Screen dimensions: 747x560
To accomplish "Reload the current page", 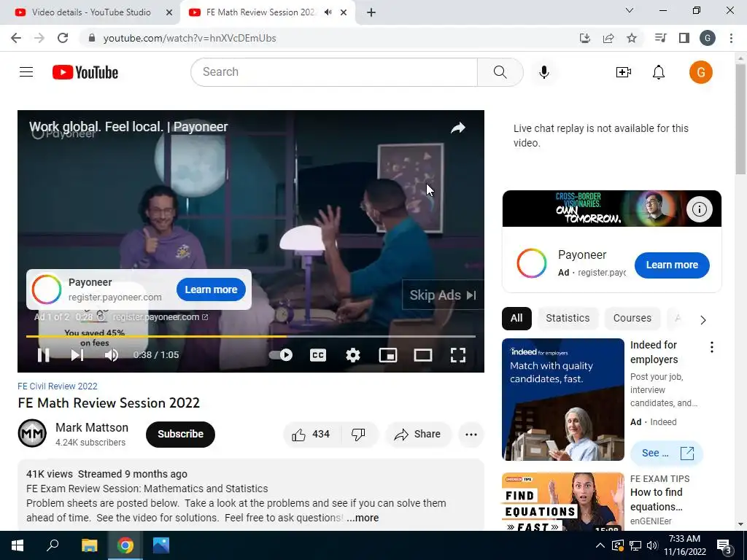I will (x=63, y=38).
